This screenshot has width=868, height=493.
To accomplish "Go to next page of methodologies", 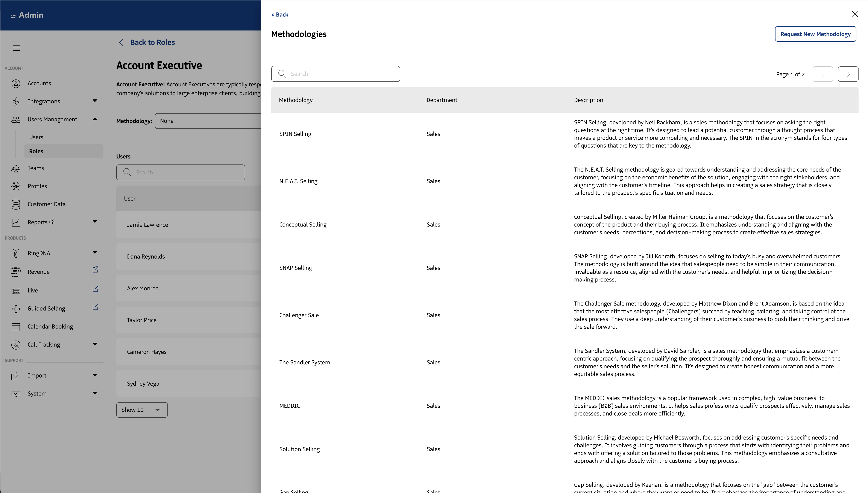I will click(848, 74).
